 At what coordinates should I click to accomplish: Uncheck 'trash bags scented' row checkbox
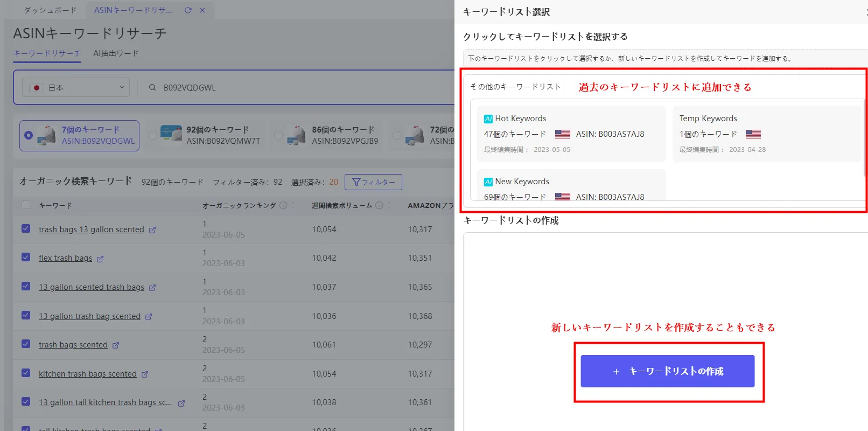(x=26, y=344)
